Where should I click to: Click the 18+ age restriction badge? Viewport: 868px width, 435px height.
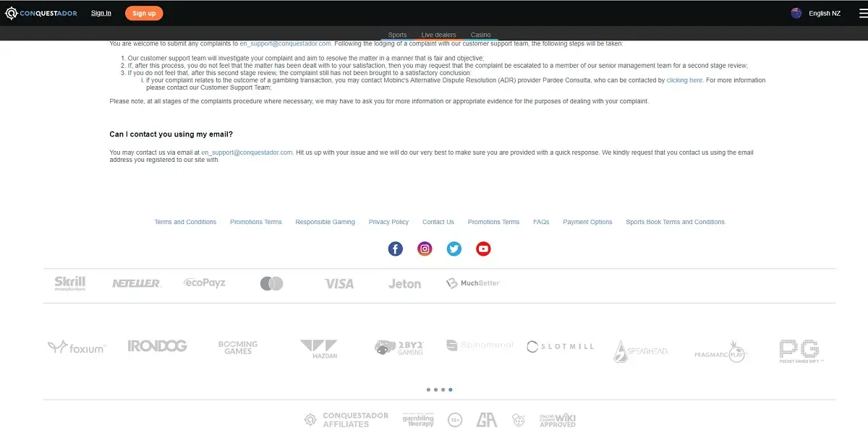pyautogui.click(x=455, y=420)
